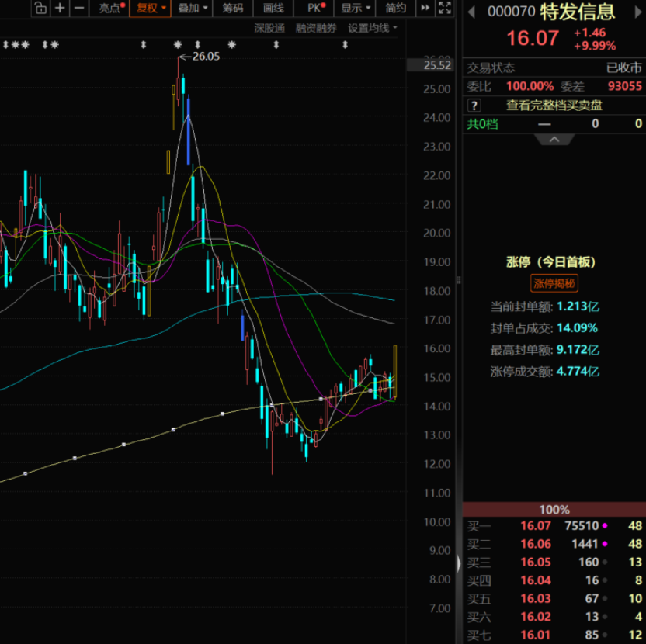Click 当前封单额 value 1.213亿

tap(578, 306)
